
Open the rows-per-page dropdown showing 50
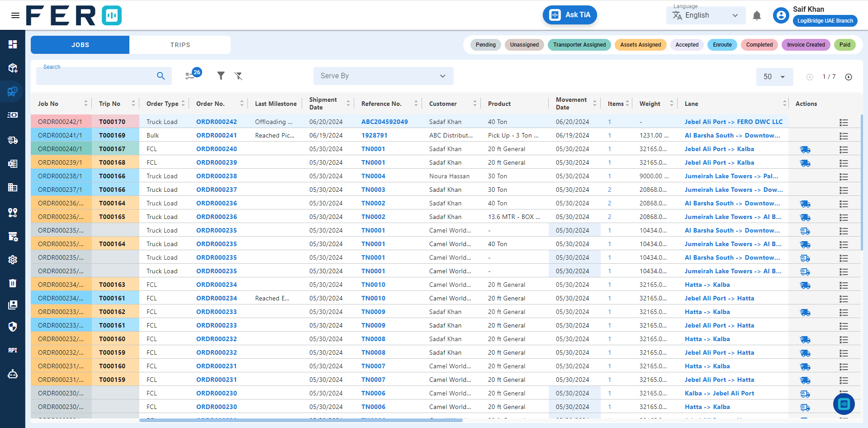click(x=774, y=77)
